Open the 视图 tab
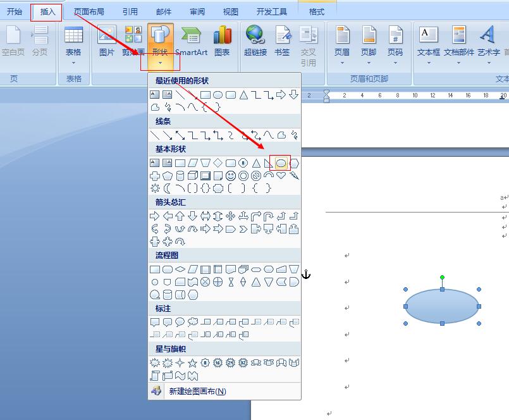This screenshot has height=420, width=509. click(x=231, y=12)
